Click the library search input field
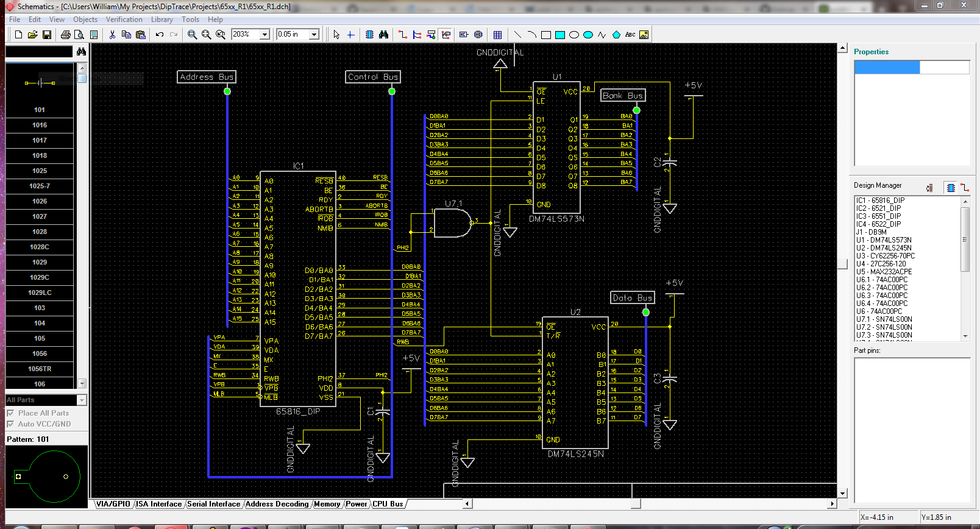980x529 pixels. (39, 52)
